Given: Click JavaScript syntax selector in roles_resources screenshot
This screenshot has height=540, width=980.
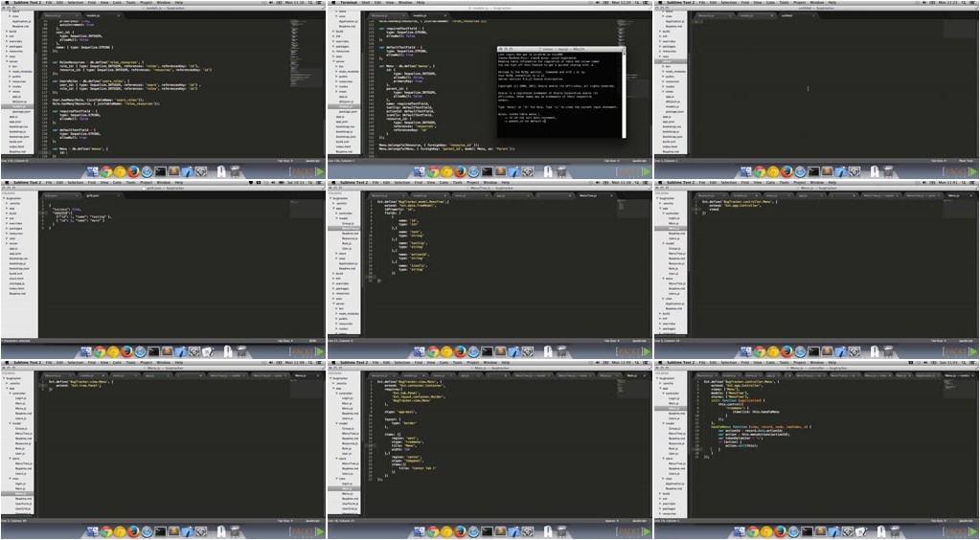Looking at the screenshot, I should [x=310, y=161].
